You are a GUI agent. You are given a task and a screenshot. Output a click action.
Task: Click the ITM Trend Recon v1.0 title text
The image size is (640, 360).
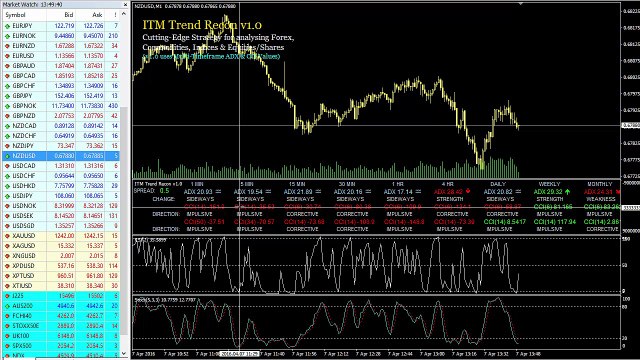[202, 25]
